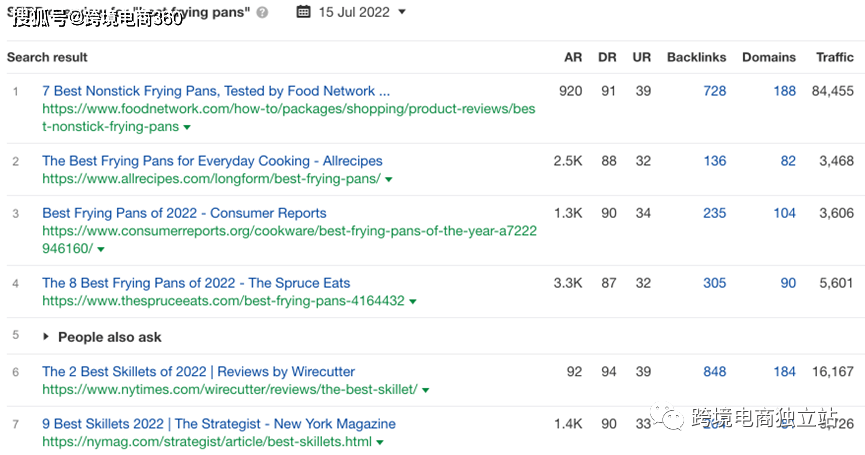Image resolution: width=865 pixels, height=455 pixels.
Task: Expand the foodnetwork.com URL dropdown arrow
Action: [187, 127]
